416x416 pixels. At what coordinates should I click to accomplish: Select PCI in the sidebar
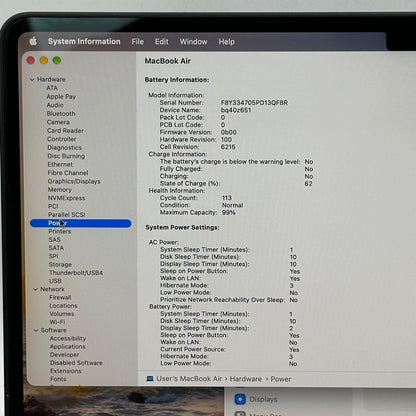[53, 206]
